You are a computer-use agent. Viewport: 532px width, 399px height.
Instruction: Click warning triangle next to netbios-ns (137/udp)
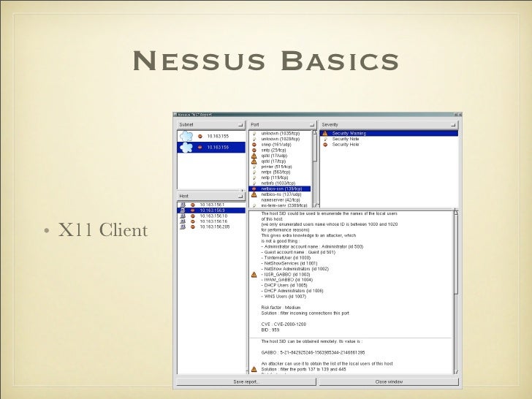254,194
